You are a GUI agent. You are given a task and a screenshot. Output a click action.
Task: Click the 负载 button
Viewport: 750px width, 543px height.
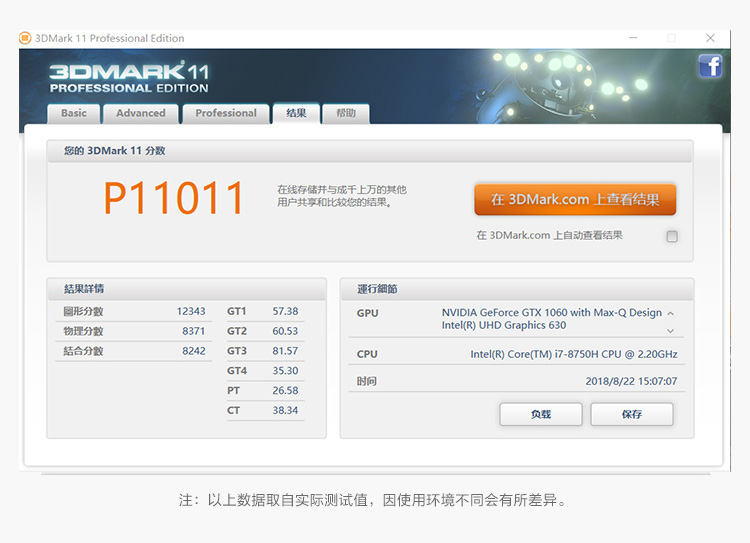coord(541,414)
